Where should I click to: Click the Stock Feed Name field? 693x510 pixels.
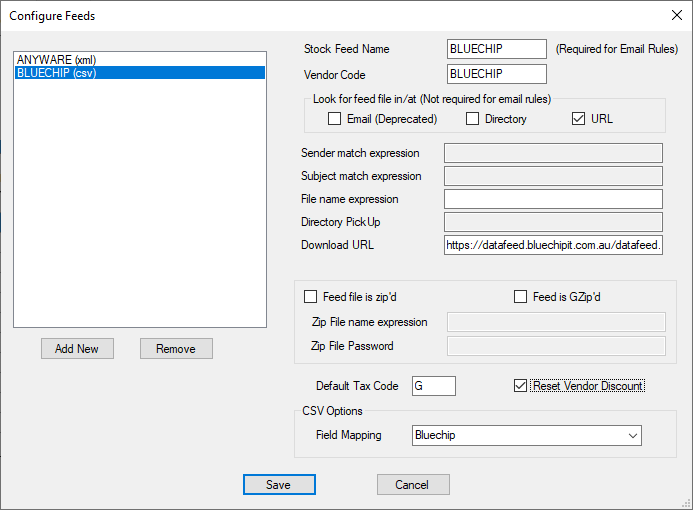click(x=497, y=49)
